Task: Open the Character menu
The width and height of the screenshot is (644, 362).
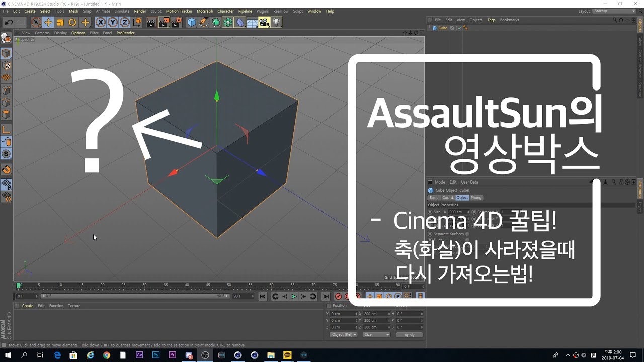Action: (225, 11)
